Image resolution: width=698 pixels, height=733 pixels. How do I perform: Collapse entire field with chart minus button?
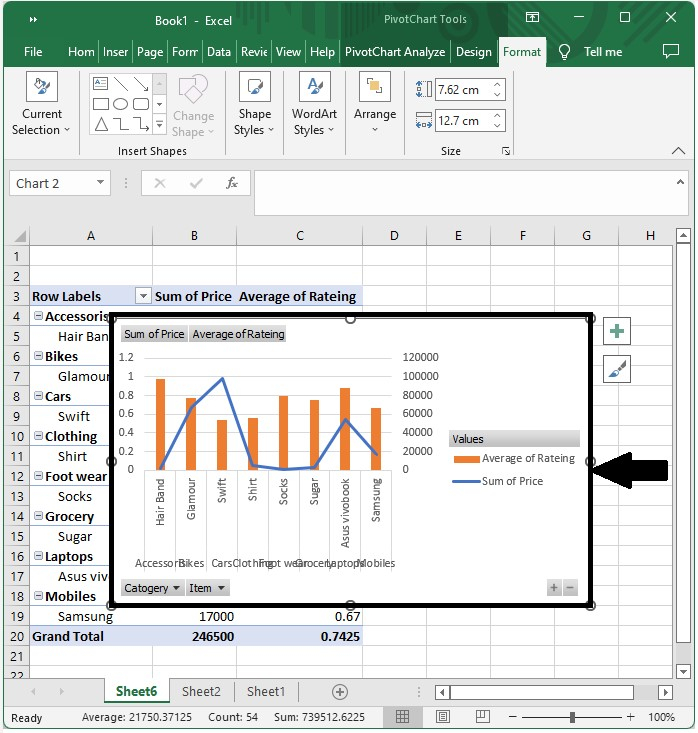pos(570,588)
